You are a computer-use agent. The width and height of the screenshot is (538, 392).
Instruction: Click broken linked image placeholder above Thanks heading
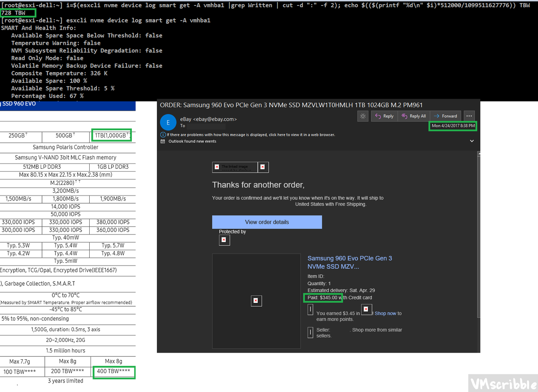[235, 167]
